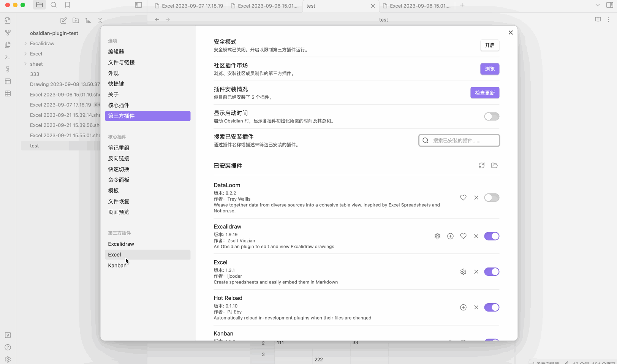Open 模板 core plugin settings
This screenshot has width=617, height=364.
147,191
